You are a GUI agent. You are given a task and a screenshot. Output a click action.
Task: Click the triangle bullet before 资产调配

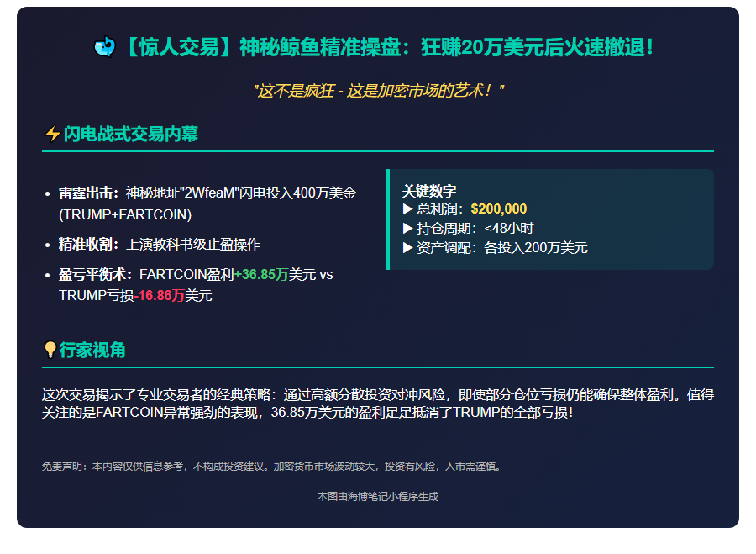tap(408, 247)
